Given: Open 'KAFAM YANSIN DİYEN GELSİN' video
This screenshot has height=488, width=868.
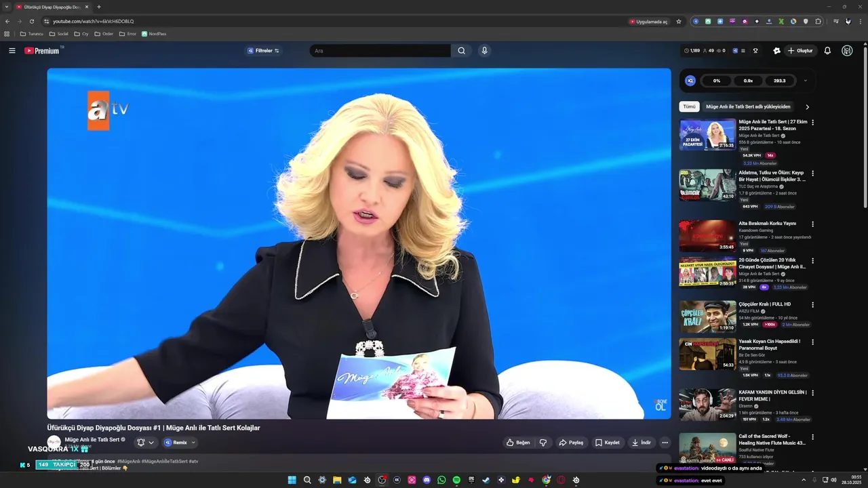Looking at the screenshot, I should pyautogui.click(x=772, y=395).
